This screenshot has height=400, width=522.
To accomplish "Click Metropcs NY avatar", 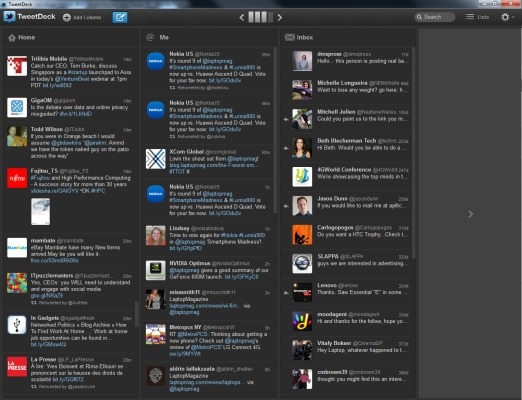I will [x=156, y=334].
